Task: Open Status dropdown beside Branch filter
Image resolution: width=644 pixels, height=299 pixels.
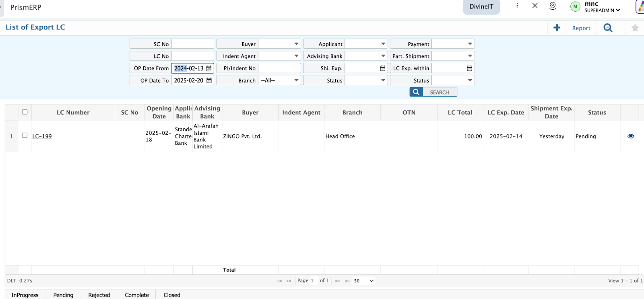Action: [x=366, y=80]
